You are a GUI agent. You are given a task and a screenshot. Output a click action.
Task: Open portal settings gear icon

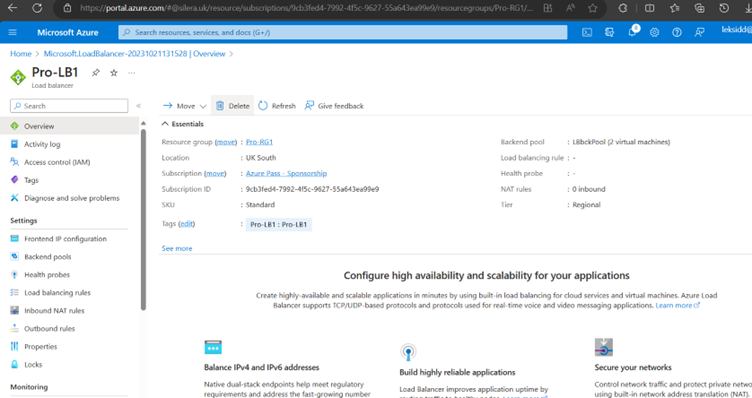click(x=654, y=33)
